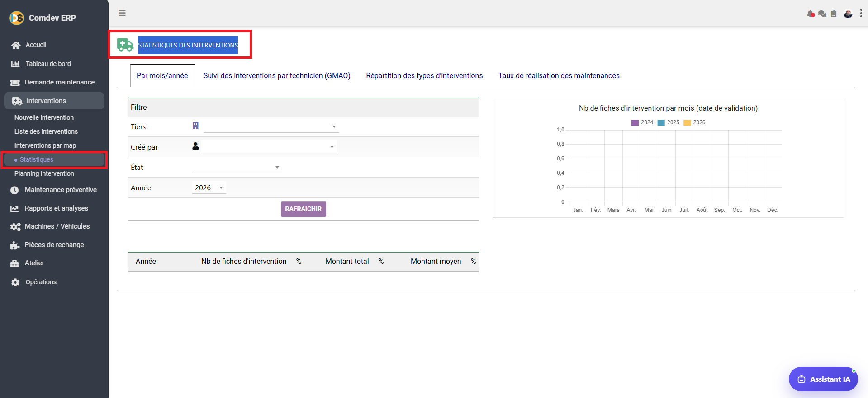868x398 pixels.
Task: Open the clipboard task list icon
Action: click(x=834, y=14)
